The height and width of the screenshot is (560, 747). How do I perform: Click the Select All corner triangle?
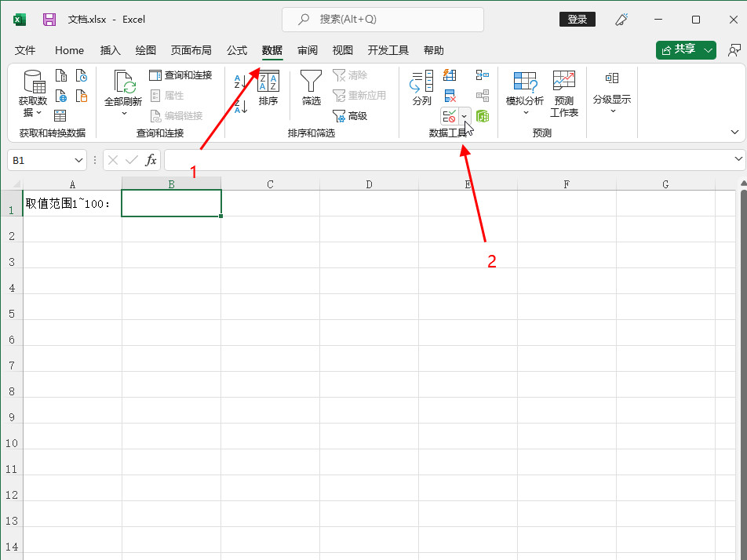tap(16, 184)
